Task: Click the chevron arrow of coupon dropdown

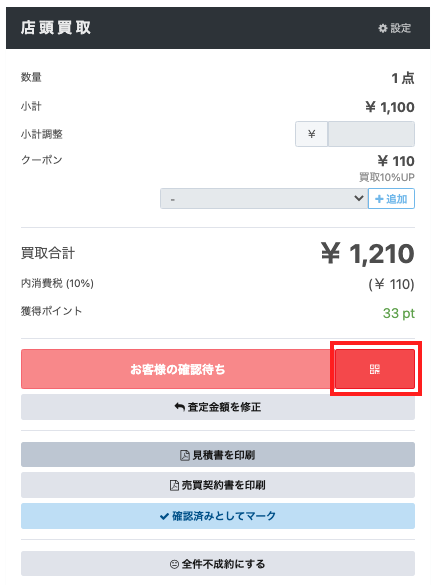Action: 359,198
